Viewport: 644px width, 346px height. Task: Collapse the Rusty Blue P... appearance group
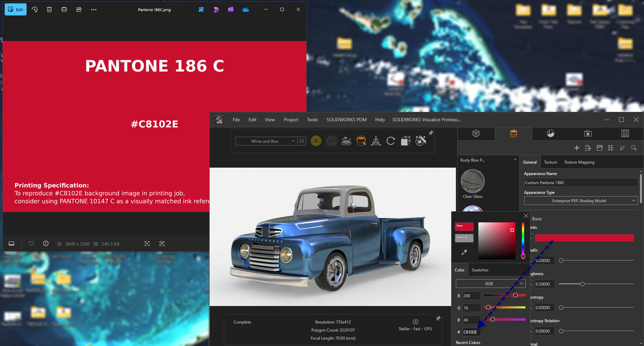click(x=515, y=160)
